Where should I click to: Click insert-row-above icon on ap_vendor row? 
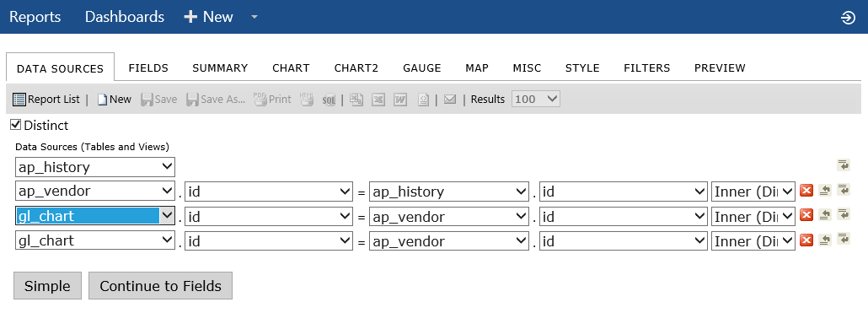[825, 191]
